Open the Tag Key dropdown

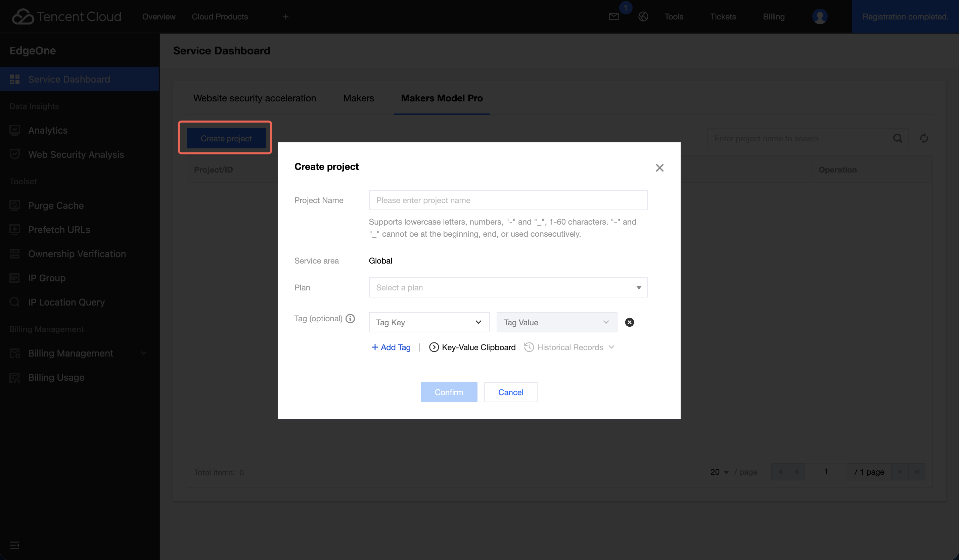pos(429,322)
